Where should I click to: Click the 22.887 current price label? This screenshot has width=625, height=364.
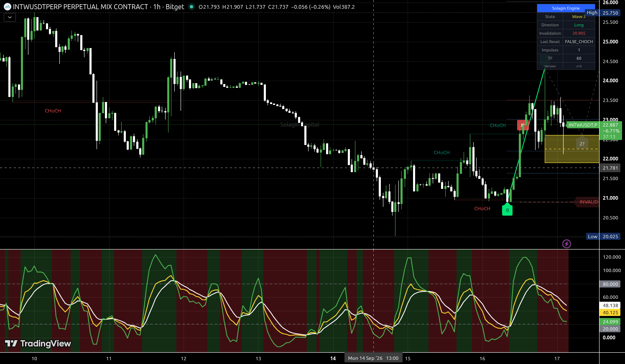tap(610, 125)
